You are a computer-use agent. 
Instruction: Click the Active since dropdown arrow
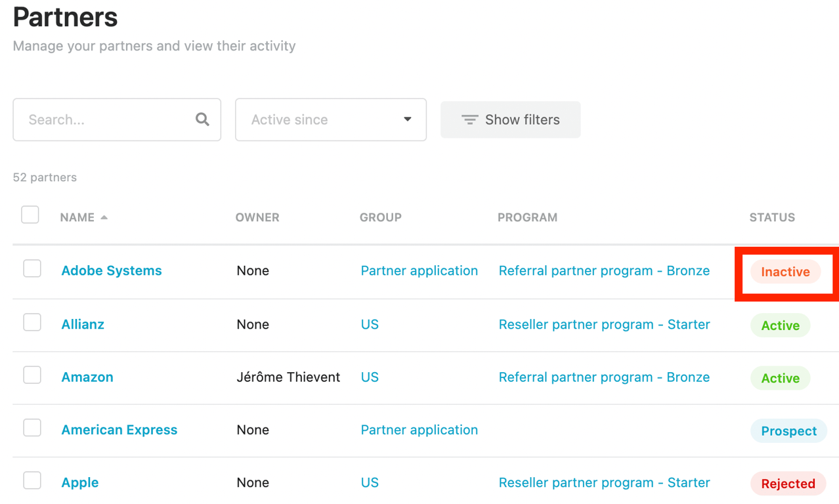(x=408, y=119)
